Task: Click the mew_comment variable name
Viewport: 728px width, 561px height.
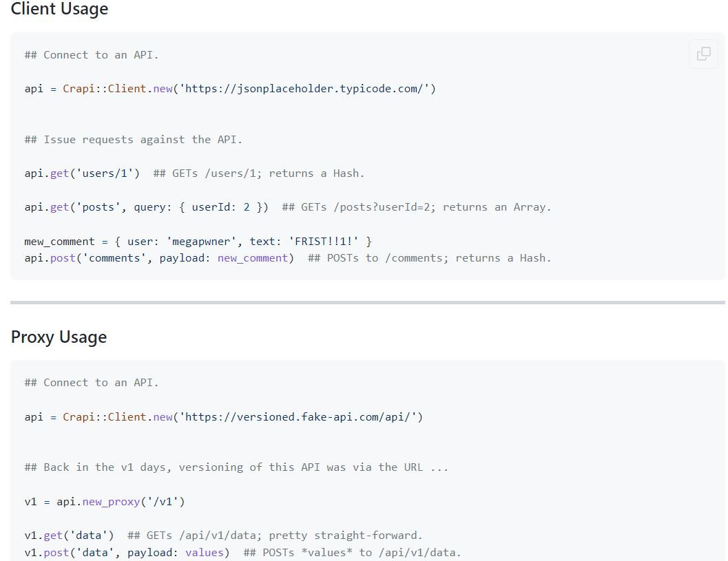Action: (59, 242)
